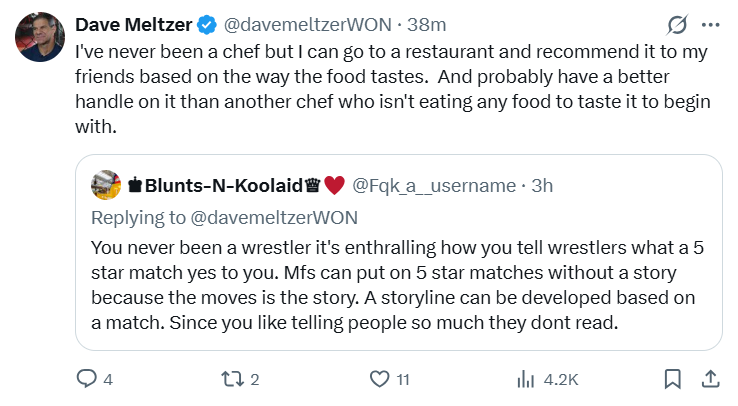The width and height of the screenshot is (738, 406).
Task: Repost this tweet using the retweet icon
Action: click(x=233, y=379)
